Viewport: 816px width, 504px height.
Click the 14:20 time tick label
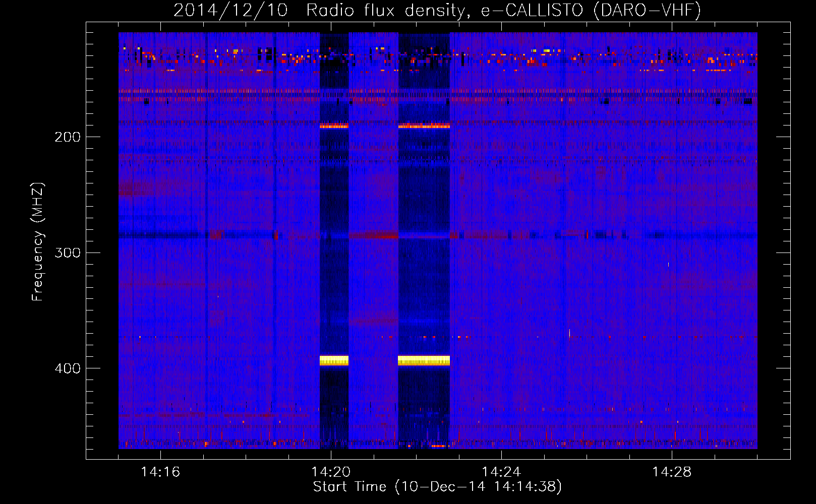tap(331, 472)
